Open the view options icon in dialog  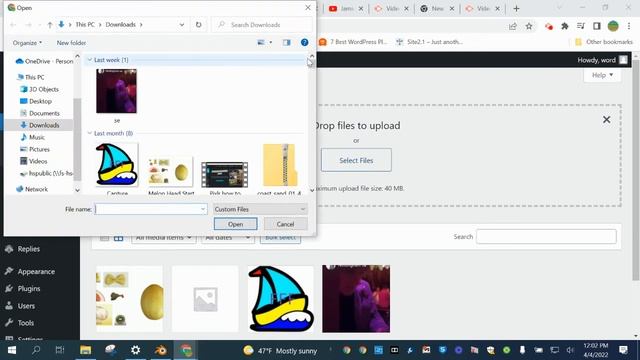pyautogui.click(x=261, y=42)
